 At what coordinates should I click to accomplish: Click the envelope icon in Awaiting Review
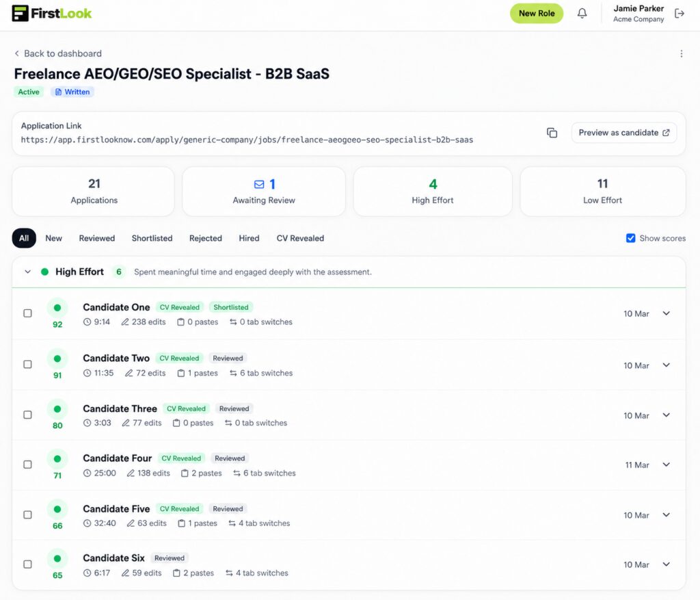[x=259, y=184]
